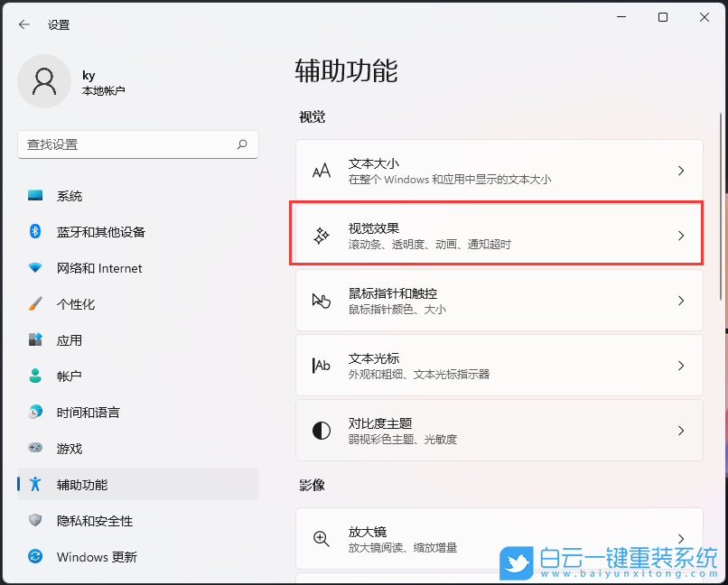Click the 文本大小 AA icon

tap(321, 170)
